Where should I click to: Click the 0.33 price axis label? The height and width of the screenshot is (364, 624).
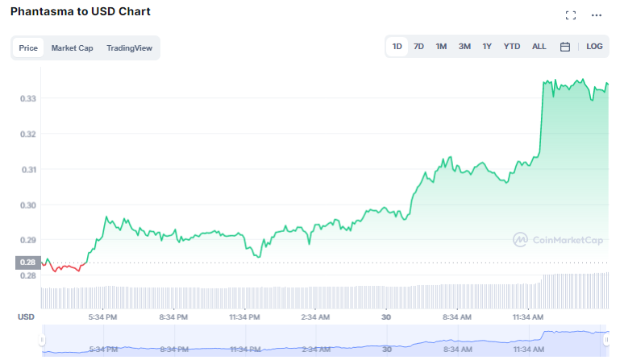click(x=28, y=98)
